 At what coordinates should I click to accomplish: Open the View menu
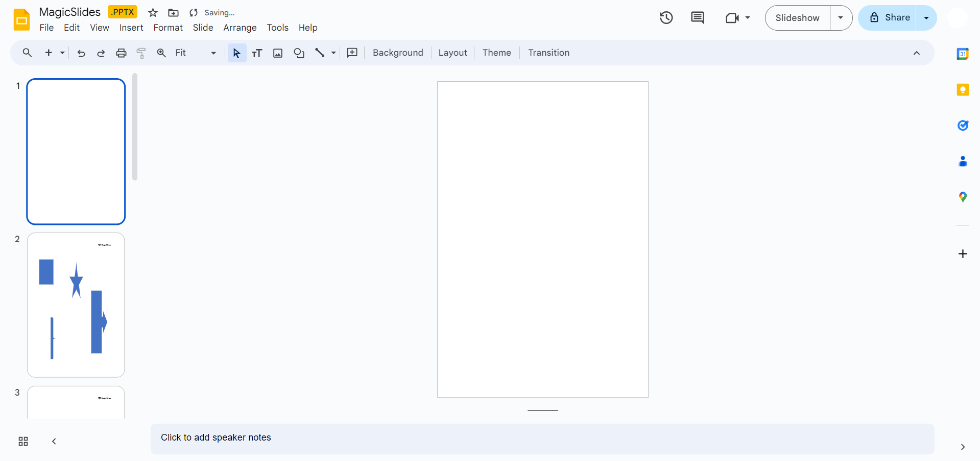(100, 28)
